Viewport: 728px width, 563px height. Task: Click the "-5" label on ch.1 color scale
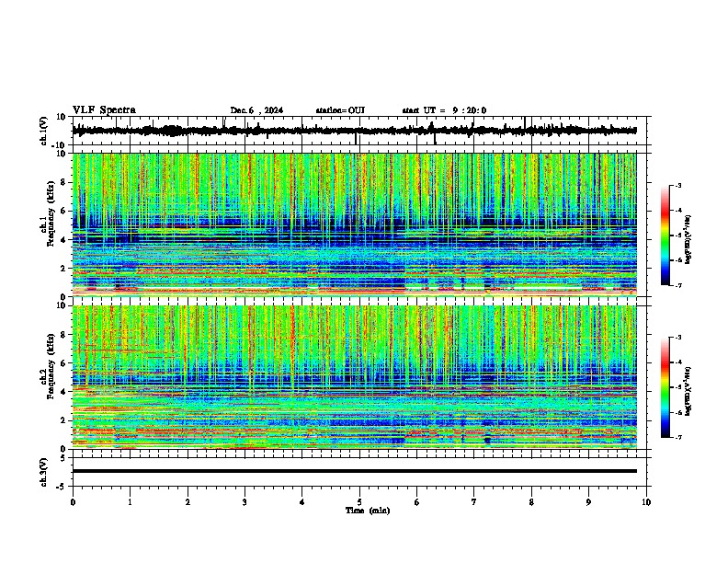[x=678, y=236]
